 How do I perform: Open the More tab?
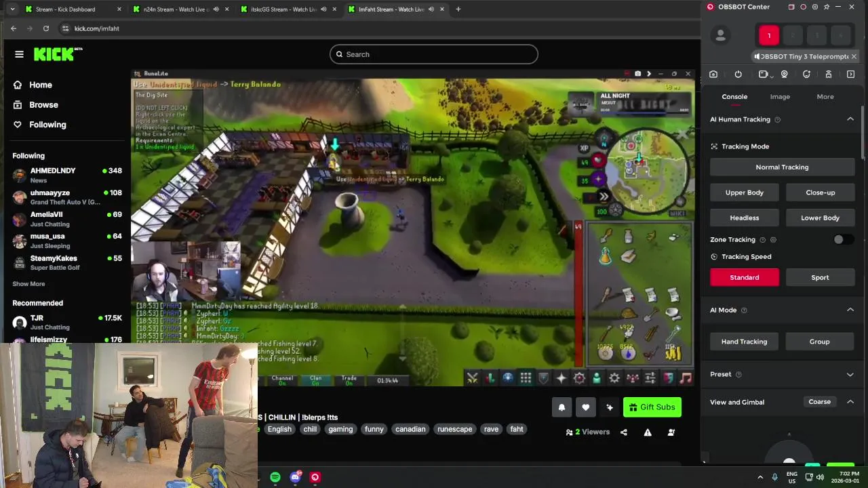(x=825, y=97)
